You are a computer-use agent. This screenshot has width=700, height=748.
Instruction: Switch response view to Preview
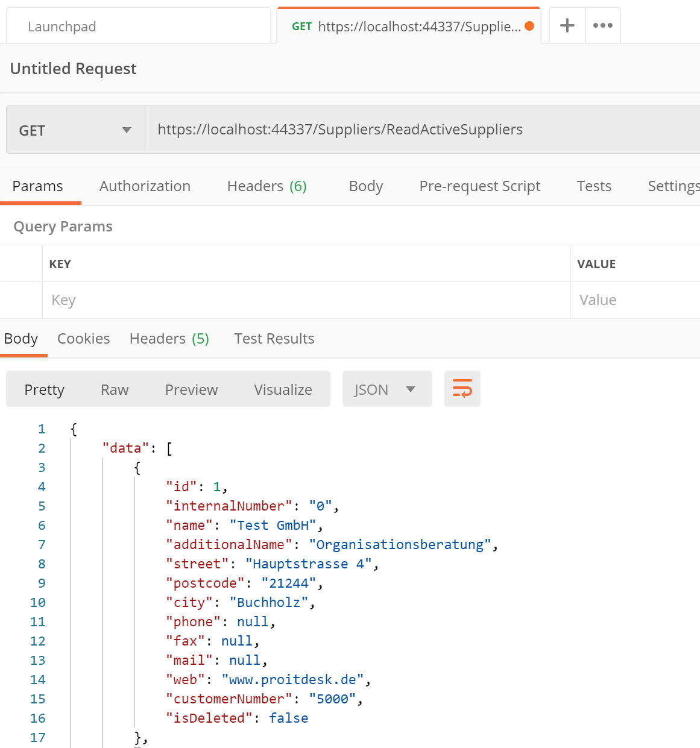click(x=191, y=390)
